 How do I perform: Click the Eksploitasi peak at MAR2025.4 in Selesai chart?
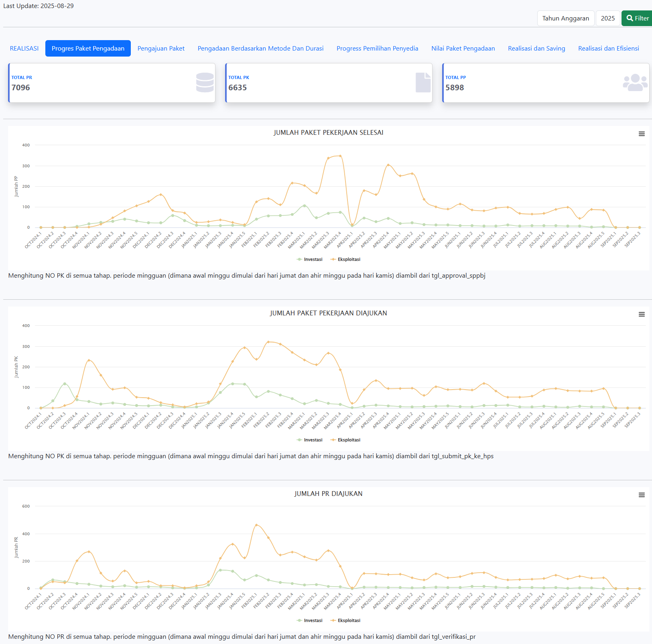(340, 156)
